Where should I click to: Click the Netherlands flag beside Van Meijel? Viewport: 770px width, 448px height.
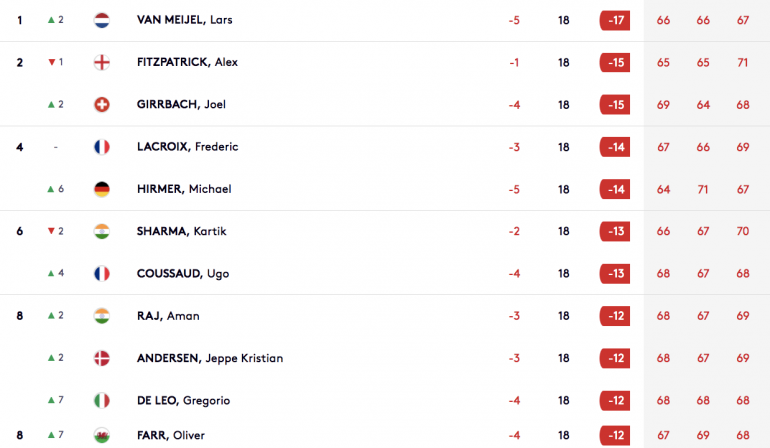coord(102,20)
